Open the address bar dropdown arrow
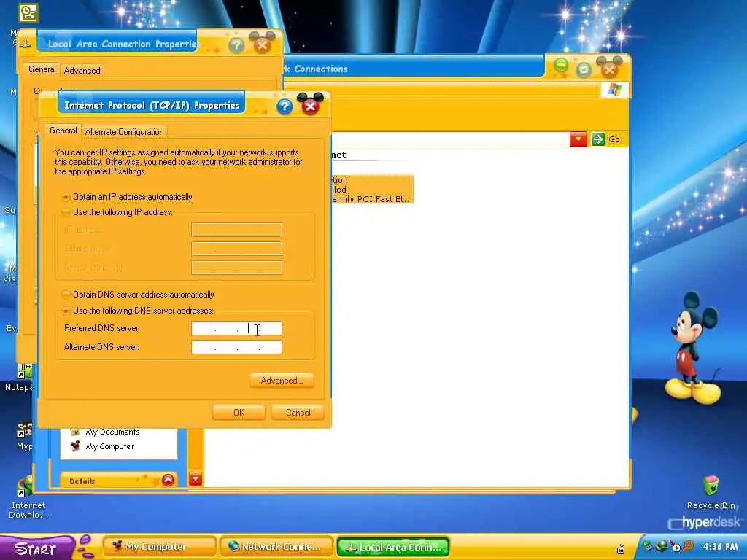Image resolution: width=747 pixels, height=560 pixels. pyautogui.click(x=578, y=139)
